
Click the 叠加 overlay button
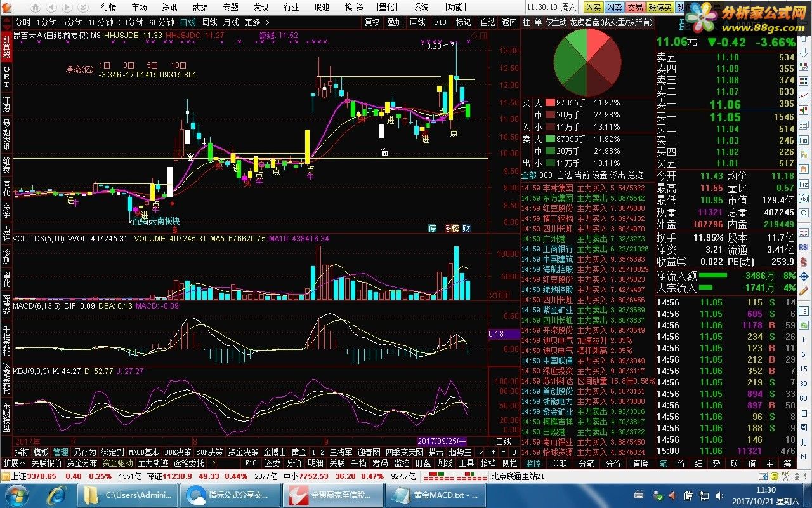(x=395, y=22)
